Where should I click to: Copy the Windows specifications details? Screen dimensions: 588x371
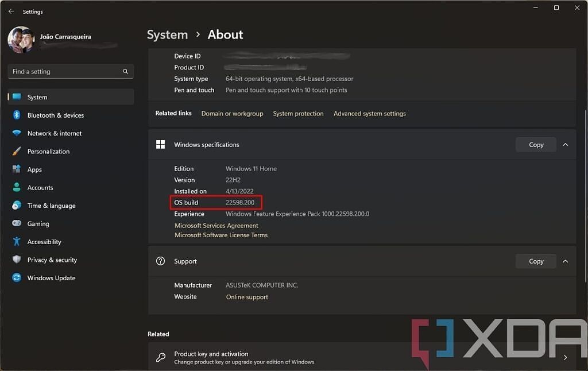pyautogui.click(x=535, y=145)
